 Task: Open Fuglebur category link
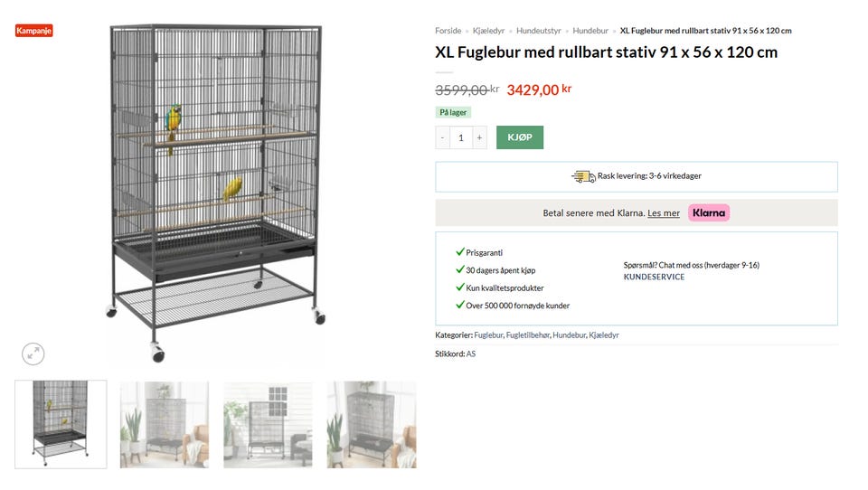[x=488, y=335]
